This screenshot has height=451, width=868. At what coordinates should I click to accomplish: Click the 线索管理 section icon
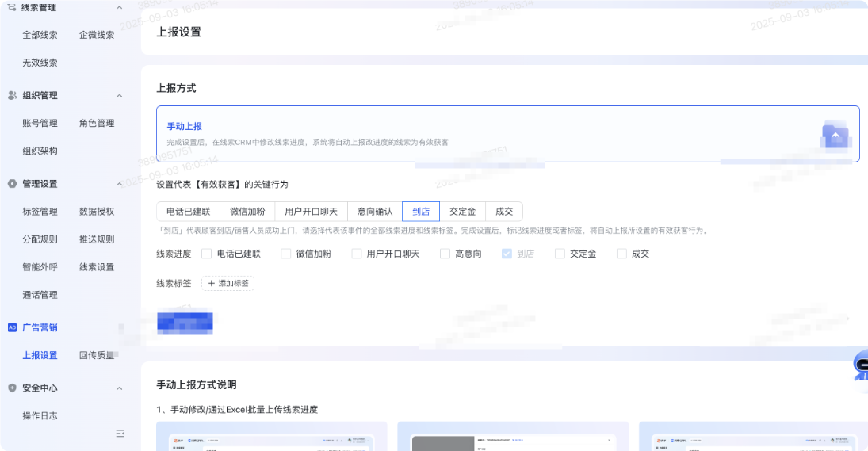click(x=12, y=7)
